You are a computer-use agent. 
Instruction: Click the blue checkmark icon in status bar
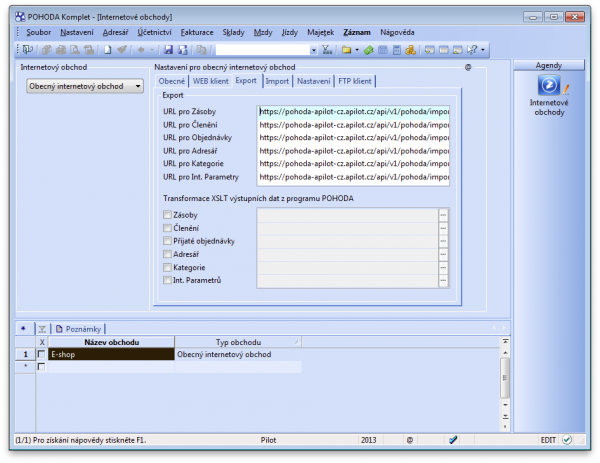pyautogui.click(x=453, y=440)
